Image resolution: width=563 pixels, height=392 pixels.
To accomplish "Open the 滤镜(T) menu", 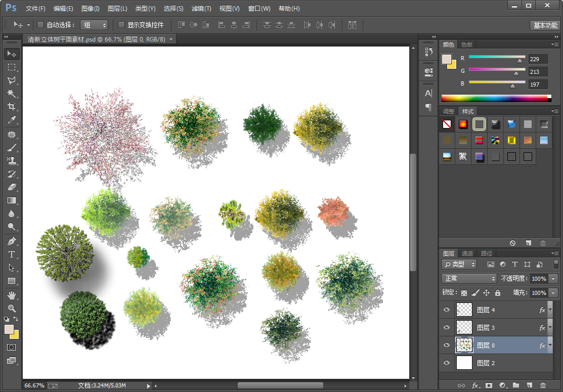I will 201,9.
